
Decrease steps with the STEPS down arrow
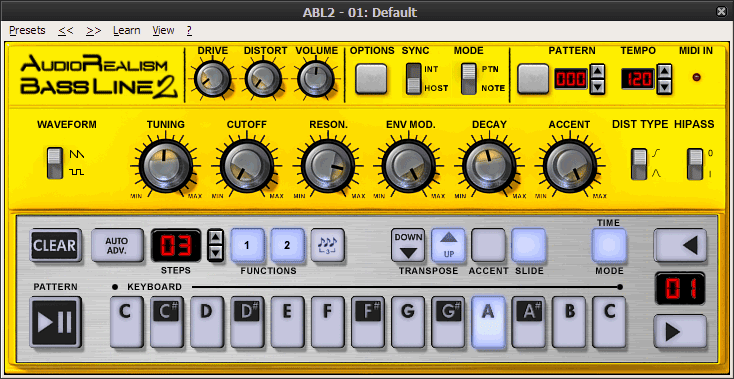pos(215,253)
